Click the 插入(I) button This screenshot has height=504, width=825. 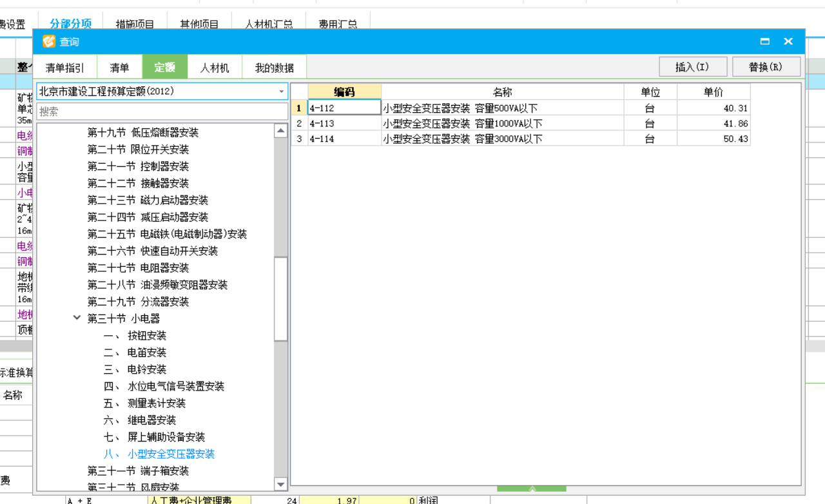click(x=693, y=67)
